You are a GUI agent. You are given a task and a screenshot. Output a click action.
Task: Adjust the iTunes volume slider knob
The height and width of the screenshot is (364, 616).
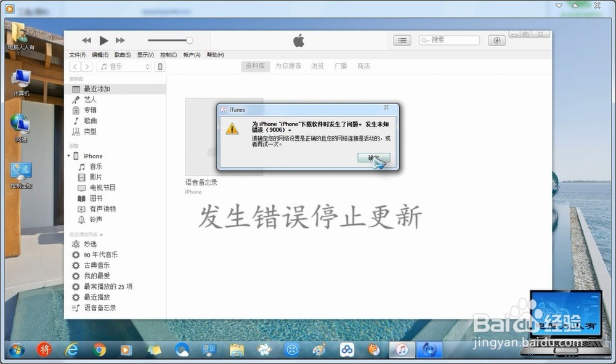[x=189, y=41]
